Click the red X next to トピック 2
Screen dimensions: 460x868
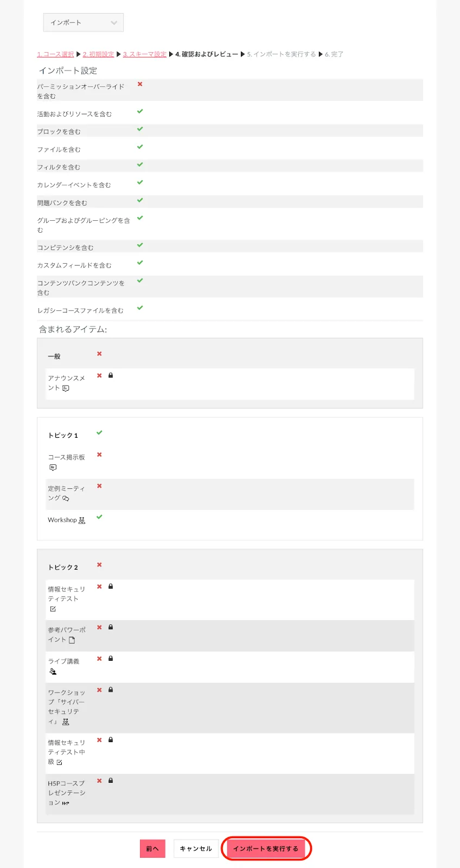pos(99,565)
